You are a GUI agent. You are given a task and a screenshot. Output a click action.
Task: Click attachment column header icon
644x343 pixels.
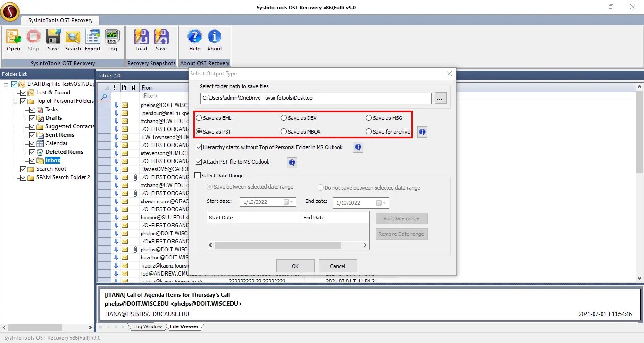pyautogui.click(x=134, y=87)
